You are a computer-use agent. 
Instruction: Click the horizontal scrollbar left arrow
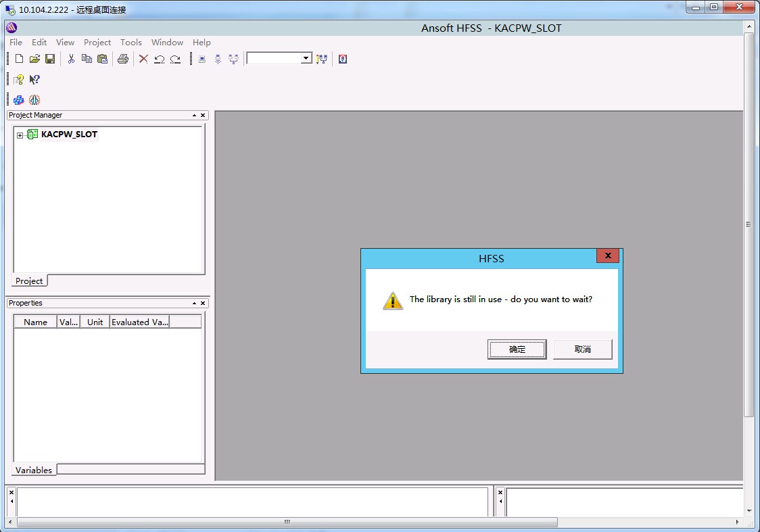pos(10,523)
